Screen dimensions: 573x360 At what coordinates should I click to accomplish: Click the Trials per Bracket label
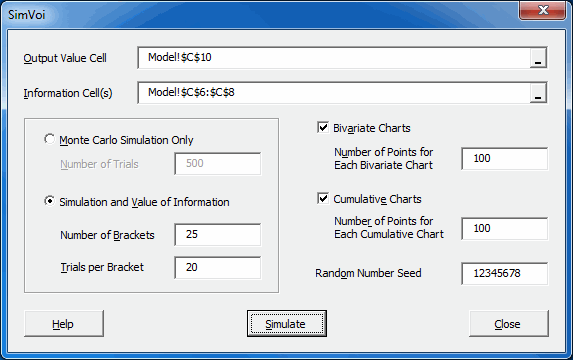[102, 267]
